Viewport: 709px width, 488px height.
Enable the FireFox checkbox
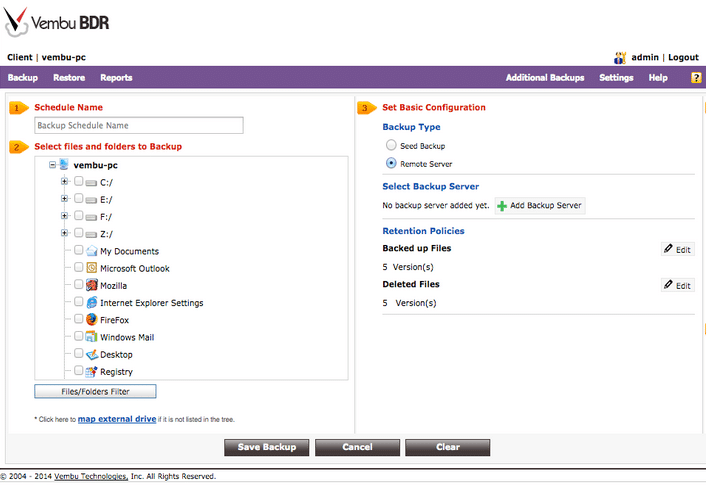pos(79,319)
